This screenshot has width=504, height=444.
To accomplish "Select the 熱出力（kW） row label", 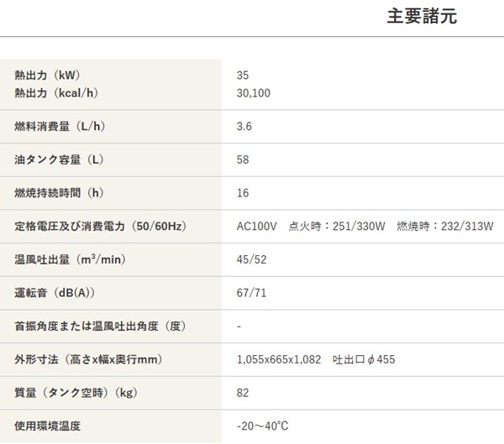I will tap(47, 76).
